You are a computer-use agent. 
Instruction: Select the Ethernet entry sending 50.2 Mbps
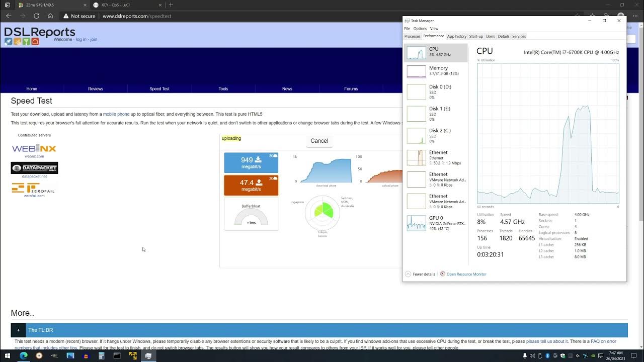[436, 157]
